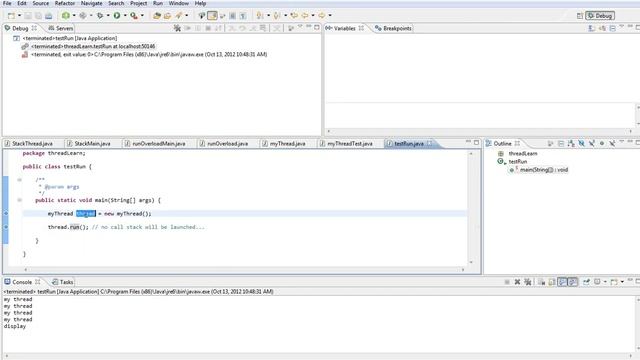Open the myThread.java editor tab

coord(284,144)
